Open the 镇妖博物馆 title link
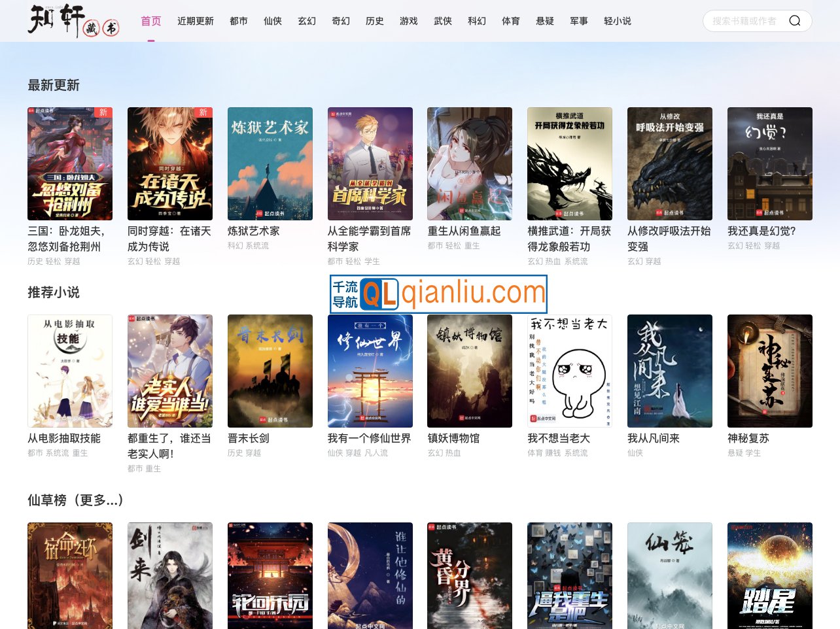Image resolution: width=840 pixels, height=629 pixels. (x=453, y=438)
